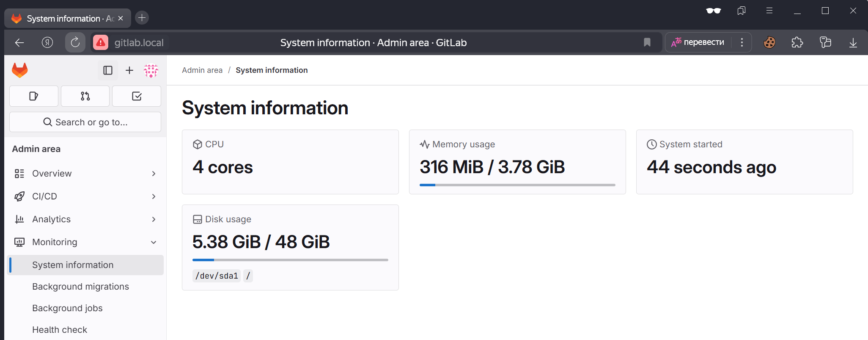
Task: Toggle the sidebar collapse icon
Action: tap(108, 70)
